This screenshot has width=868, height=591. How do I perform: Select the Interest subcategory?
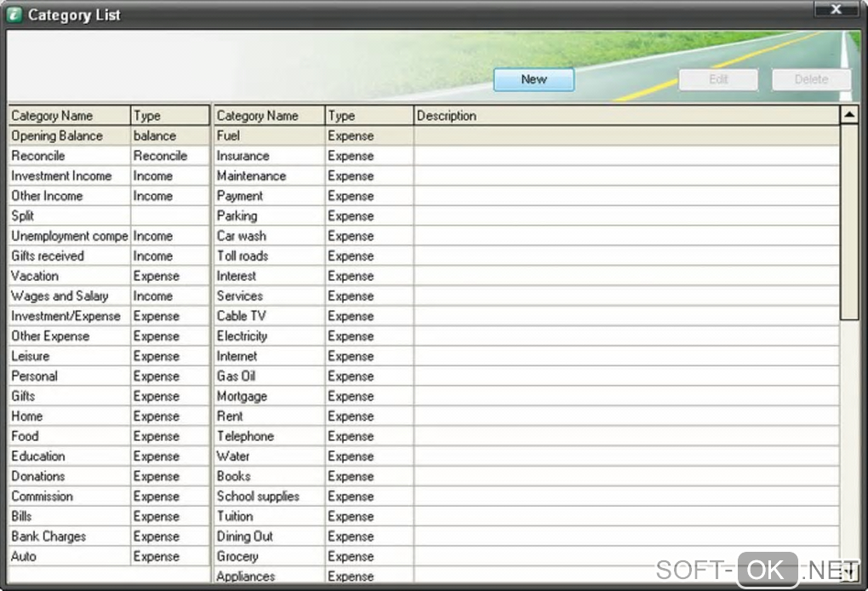tap(527, 276)
